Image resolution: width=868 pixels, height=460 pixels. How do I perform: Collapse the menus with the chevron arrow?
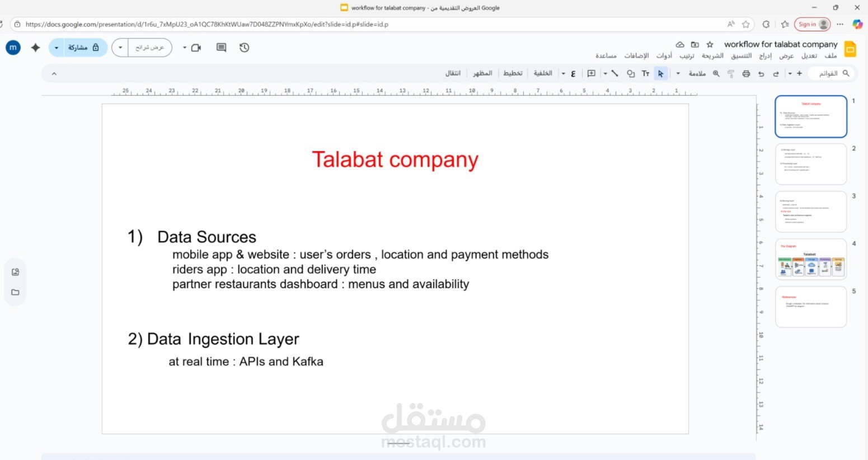pyautogui.click(x=54, y=73)
